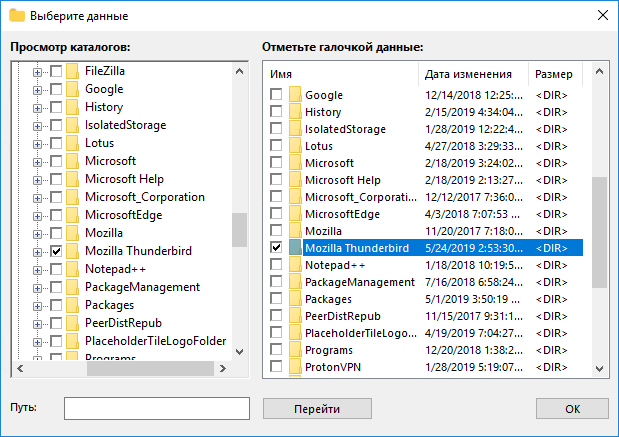Check the Microsoft Help checkbox in file list
The width and height of the screenshot is (619, 437).
tap(276, 179)
